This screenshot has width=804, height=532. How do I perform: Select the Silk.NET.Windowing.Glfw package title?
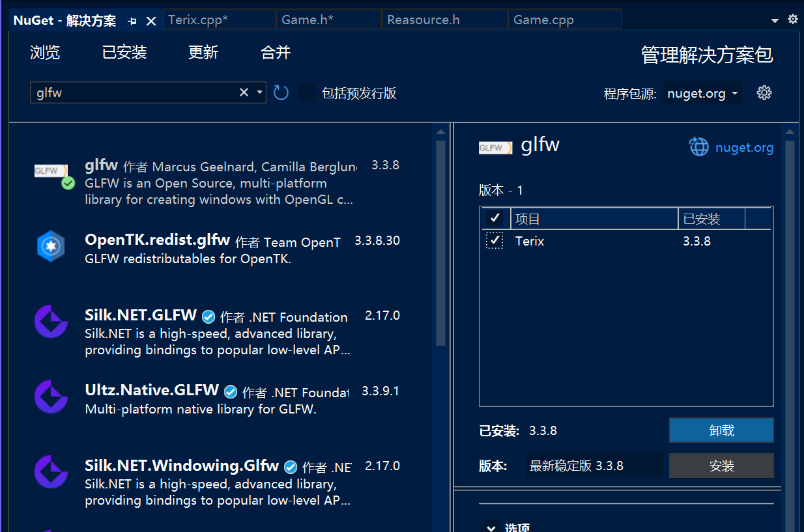(182, 466)
